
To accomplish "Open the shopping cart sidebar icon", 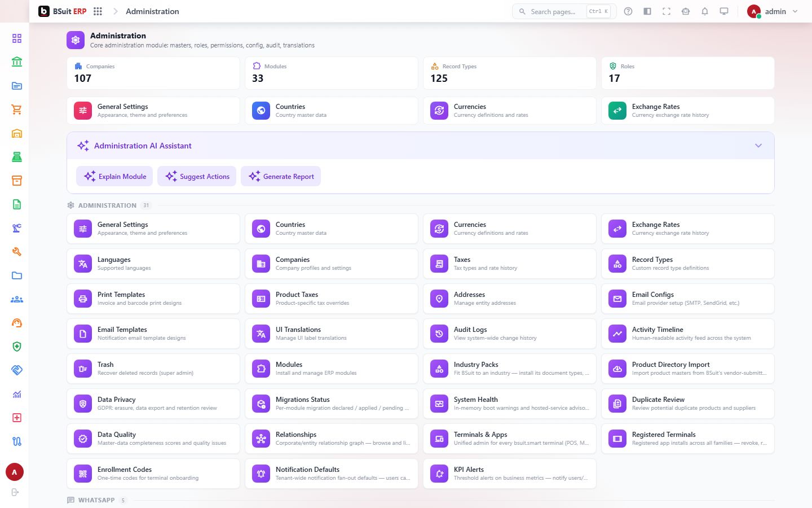I will point(17,110).
